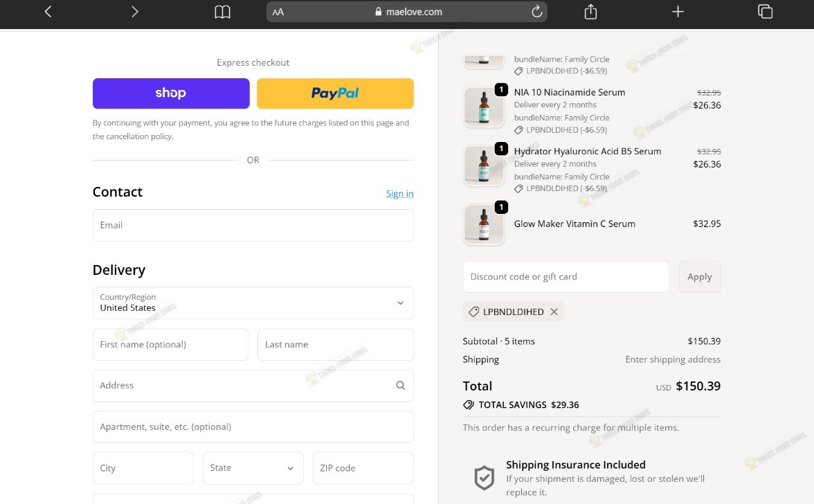Click the address search magnifier icon

[400, 385]
